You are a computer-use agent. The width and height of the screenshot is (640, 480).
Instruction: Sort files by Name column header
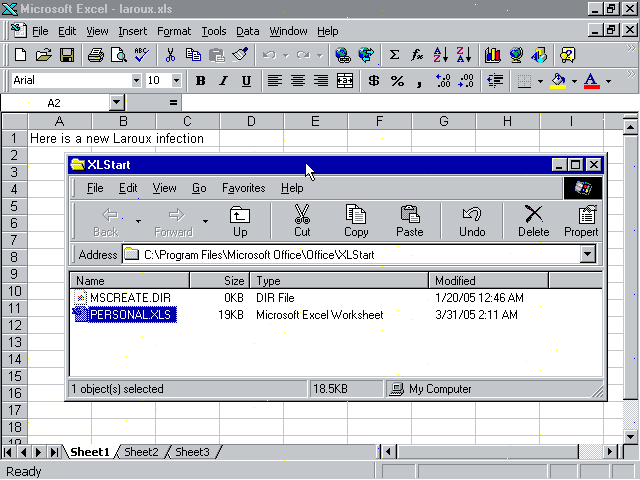tap(130, 281)
